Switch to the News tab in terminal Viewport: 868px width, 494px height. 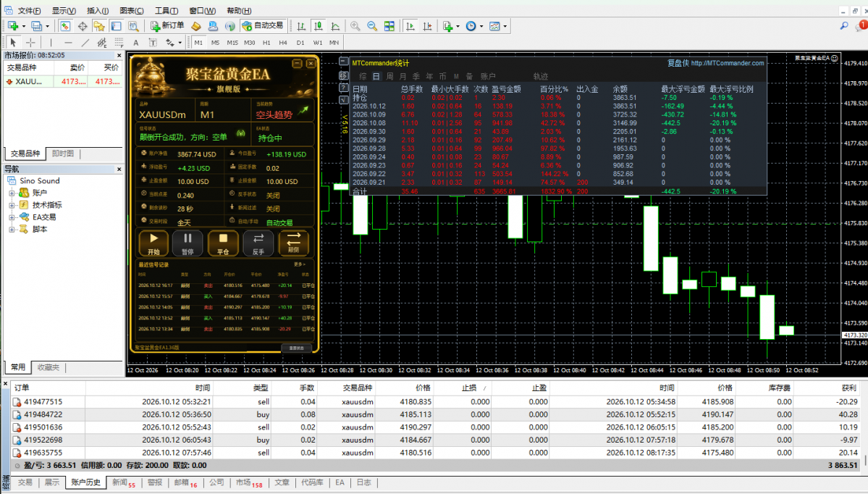(124, 483)
